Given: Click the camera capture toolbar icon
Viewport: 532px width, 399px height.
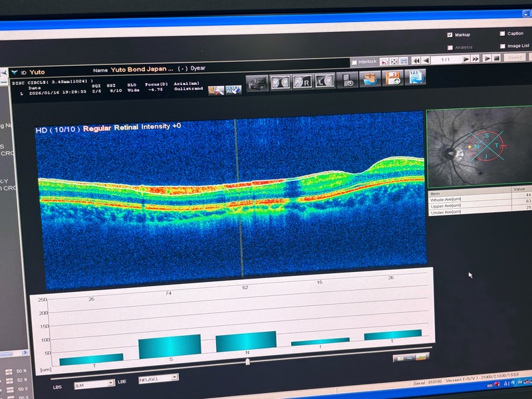Looking at the screenshot, I should point(257,82).
